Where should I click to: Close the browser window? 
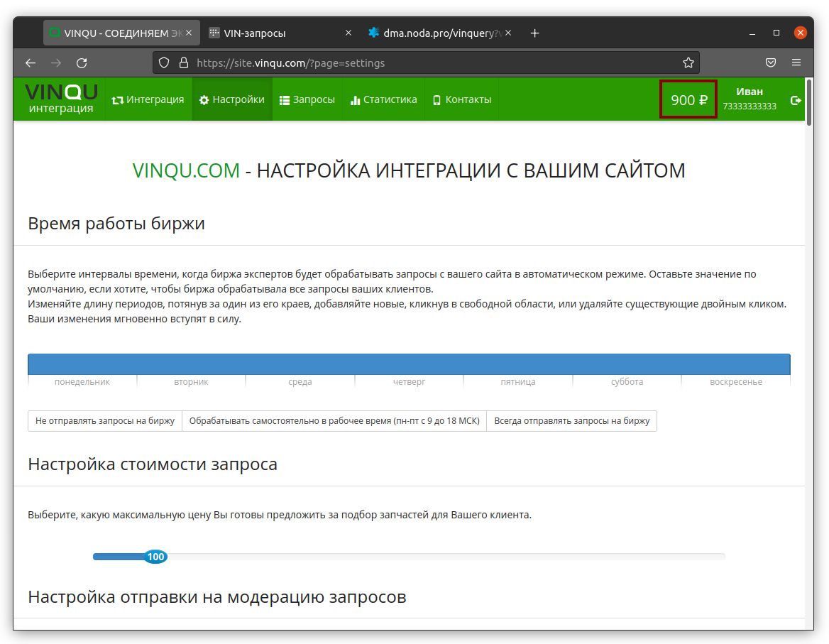tap(801, 33)
